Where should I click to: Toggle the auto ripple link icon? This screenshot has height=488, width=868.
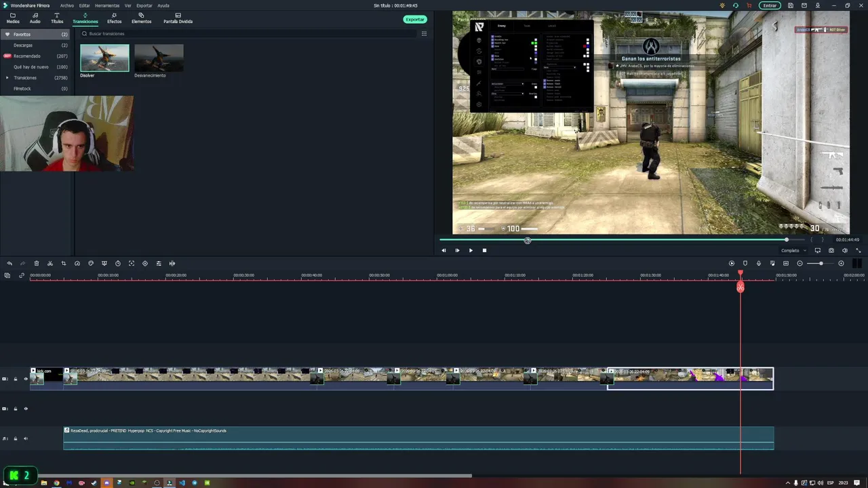pyautogui.click(x=22, y=275)
